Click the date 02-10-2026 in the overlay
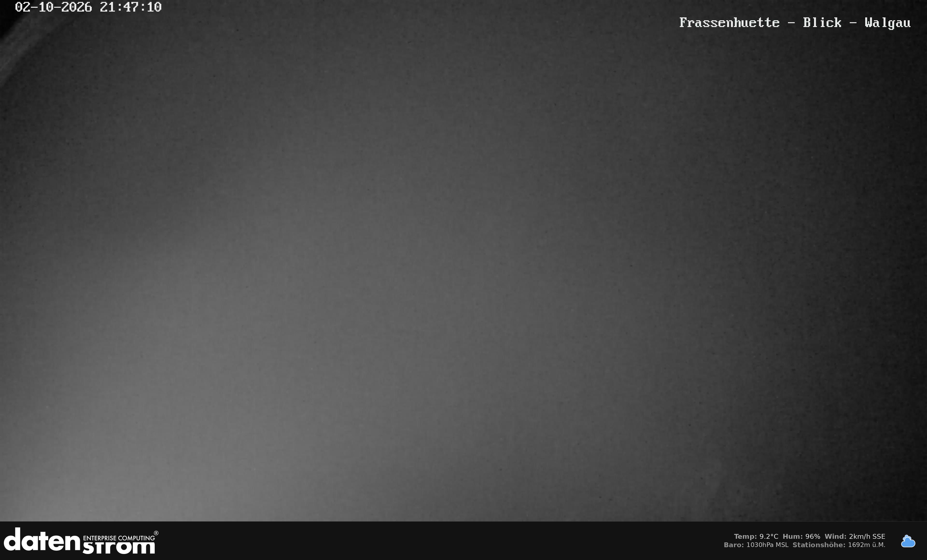Image resolution: width=927 pixels, height=560 pixels. point(53,7)
